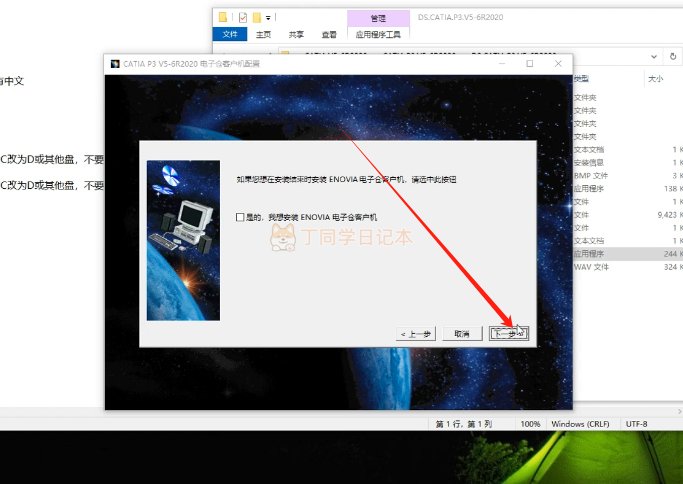Screen dimensions: 683x484
Task: Select the 安装信息 file row in Explorer
Action: point(627,162)
